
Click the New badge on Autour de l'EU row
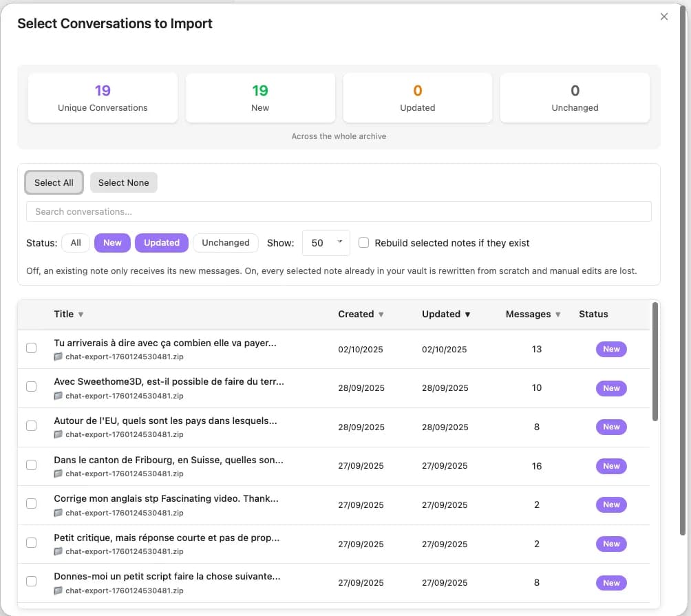(x=611, y=427)
